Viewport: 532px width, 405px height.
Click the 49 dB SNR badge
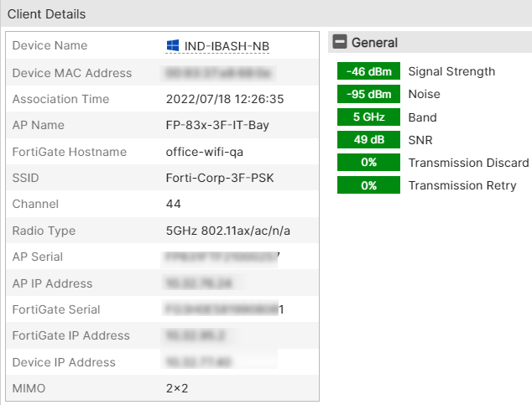click(x=368, y=139)
